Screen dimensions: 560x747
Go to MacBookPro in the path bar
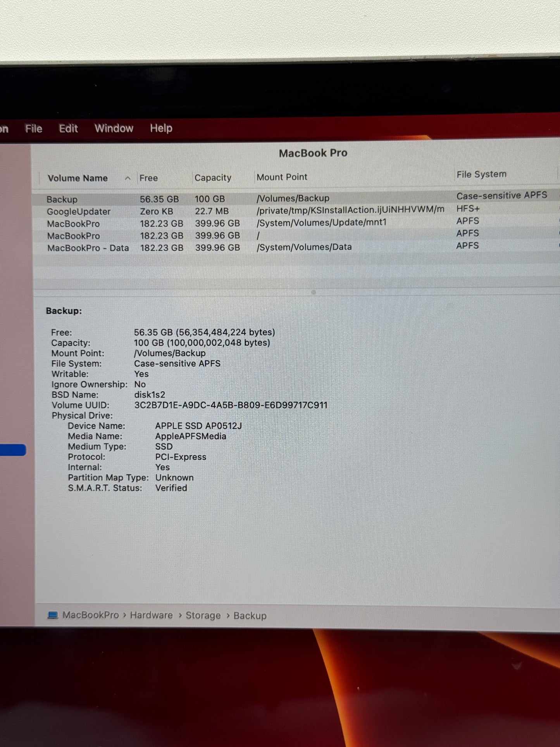(x=91, y=615)
